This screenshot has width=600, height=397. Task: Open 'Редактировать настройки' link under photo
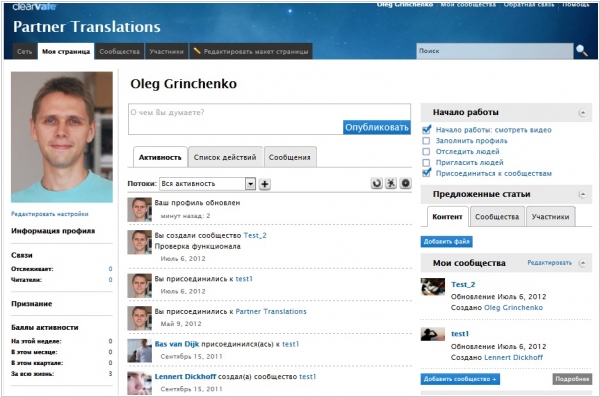click(x=50, y=214)
